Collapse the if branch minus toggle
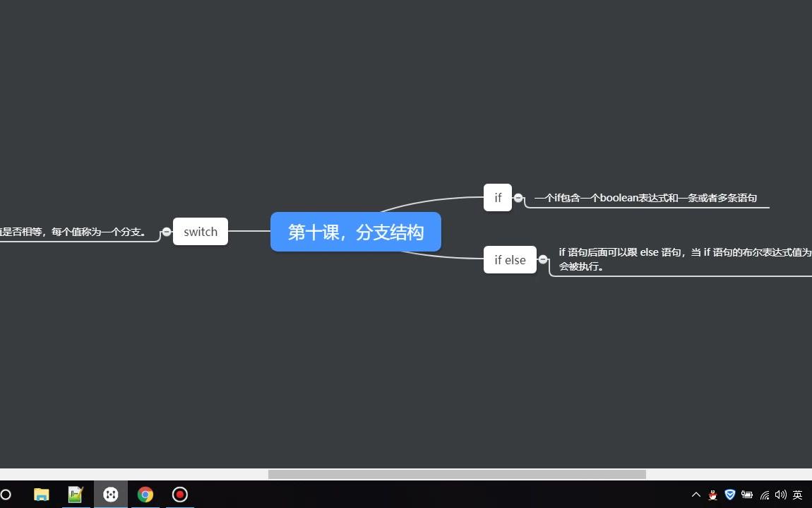 (518, 198)
